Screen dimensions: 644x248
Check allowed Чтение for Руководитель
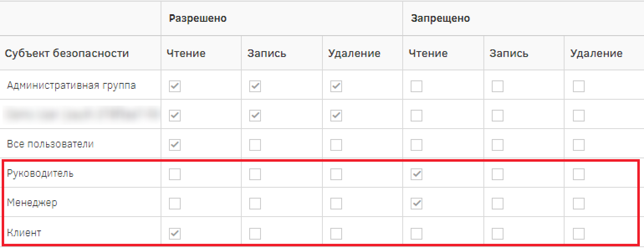[x=174, y=174]
